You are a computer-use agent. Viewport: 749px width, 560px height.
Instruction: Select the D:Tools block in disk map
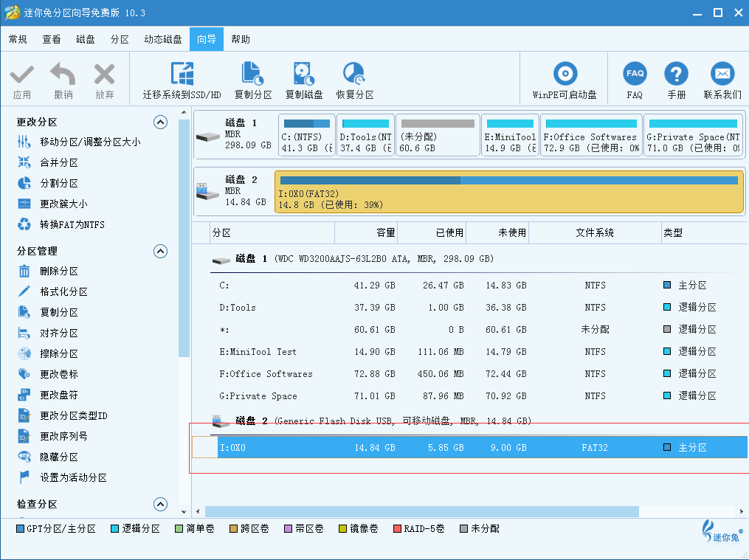tap(365, 135)
